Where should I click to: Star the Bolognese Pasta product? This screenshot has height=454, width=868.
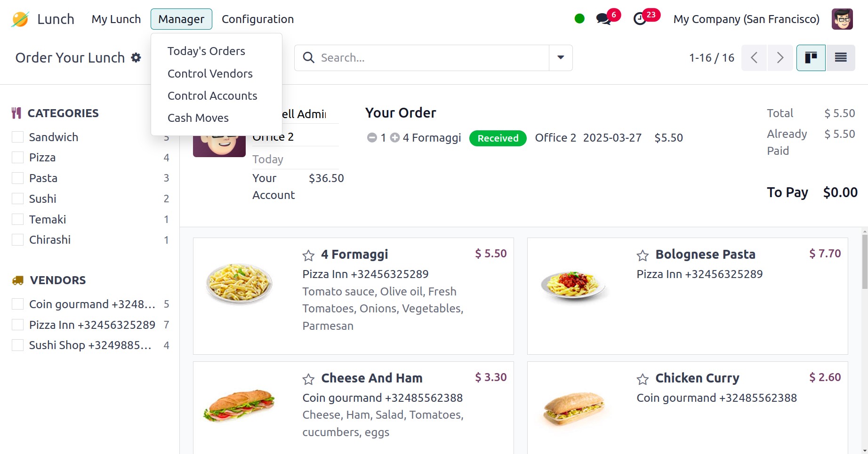(x=643, y=255)
